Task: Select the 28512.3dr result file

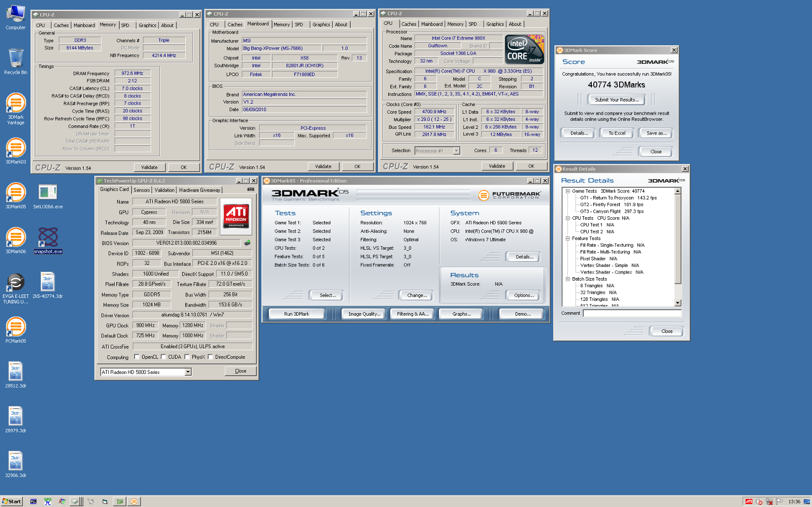Action: pos(16,375)
